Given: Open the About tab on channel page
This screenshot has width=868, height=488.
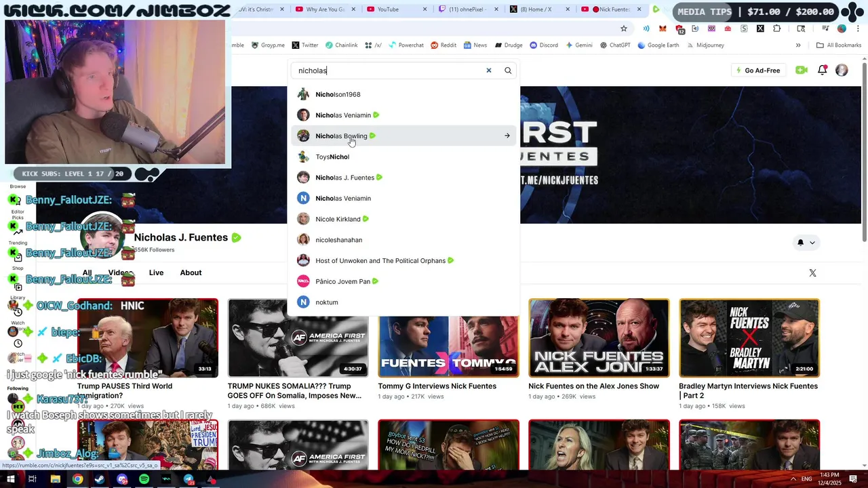Looking at the screenshot, I should click(x=191, y=272).
